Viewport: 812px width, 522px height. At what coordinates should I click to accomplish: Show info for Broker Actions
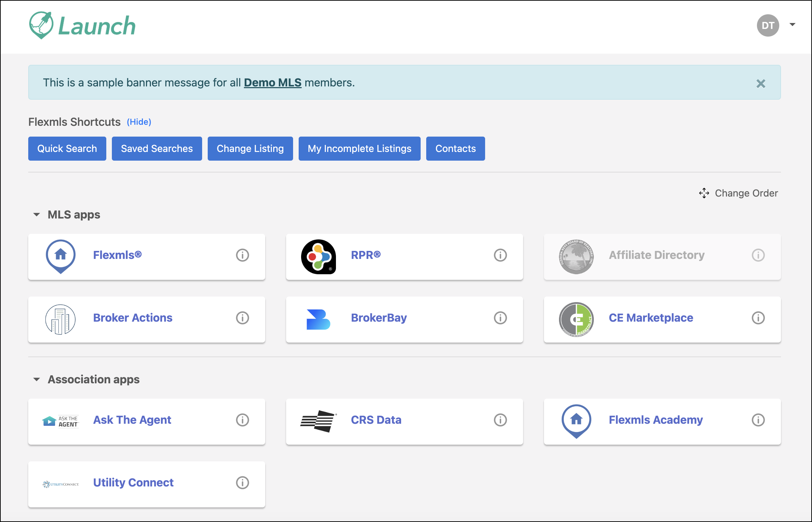pos(243,318)
